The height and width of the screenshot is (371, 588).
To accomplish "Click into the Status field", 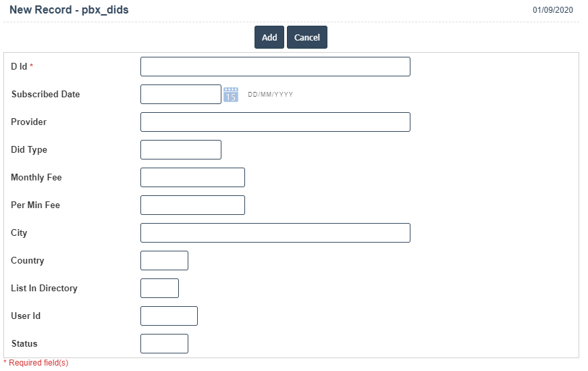I will coord(164,344).
